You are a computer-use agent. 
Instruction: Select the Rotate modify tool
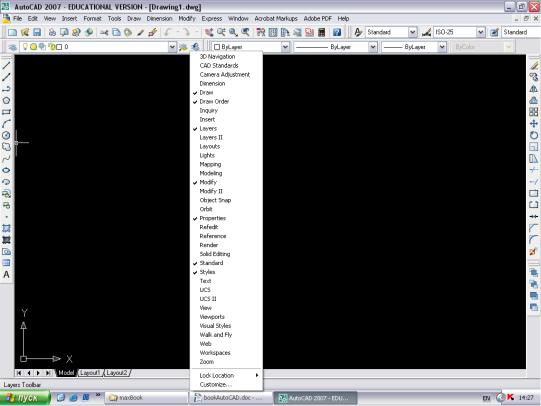tap(534, 135)
